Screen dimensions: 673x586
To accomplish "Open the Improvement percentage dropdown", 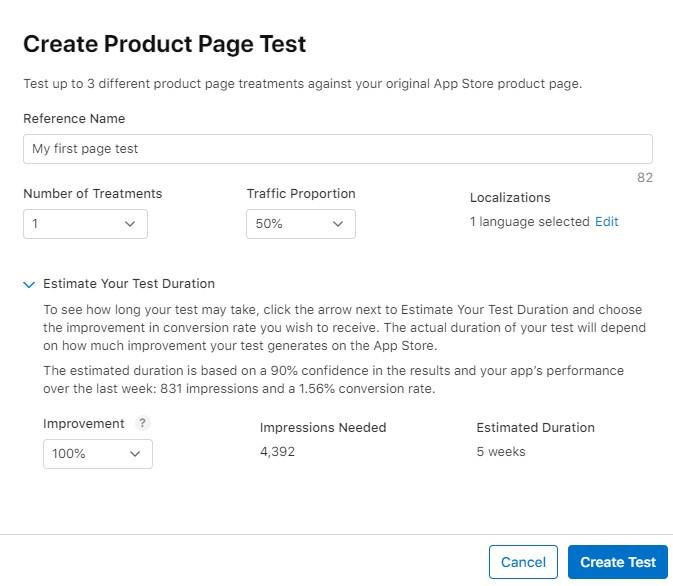I will tap(98, 454).
